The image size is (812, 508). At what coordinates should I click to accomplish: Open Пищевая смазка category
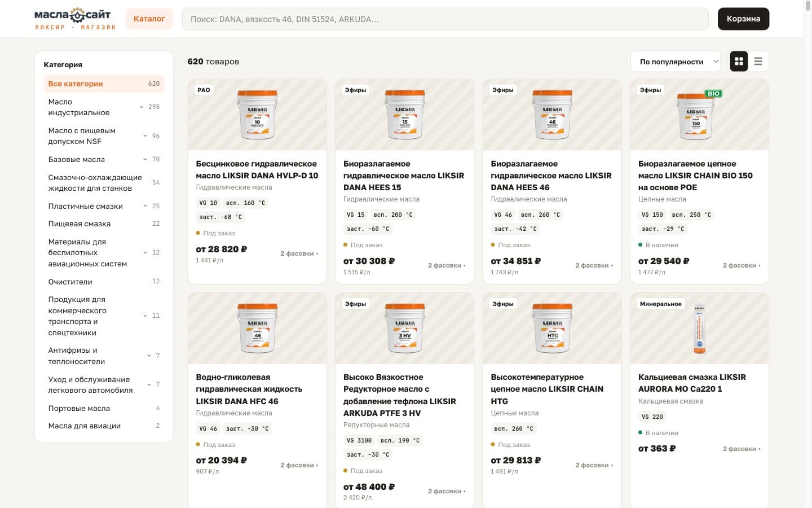tap(104, 224)
